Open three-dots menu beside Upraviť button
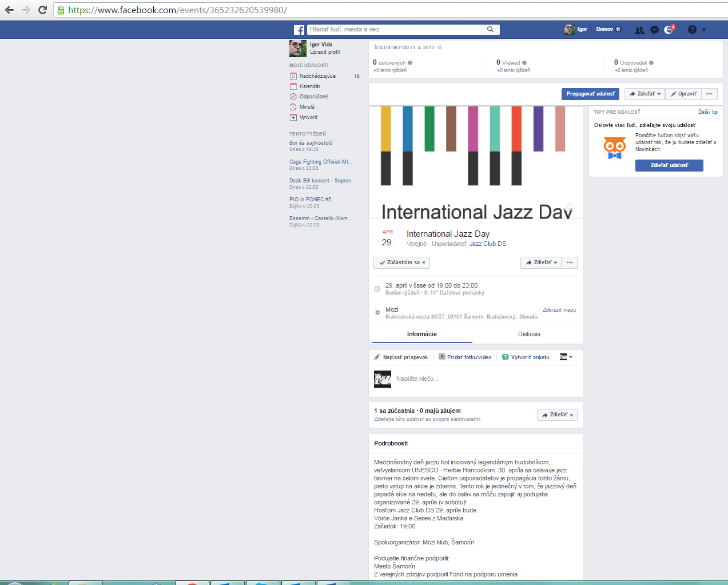Image resolution: width=728 pixels, height=585 pixels. coord(709,94)
